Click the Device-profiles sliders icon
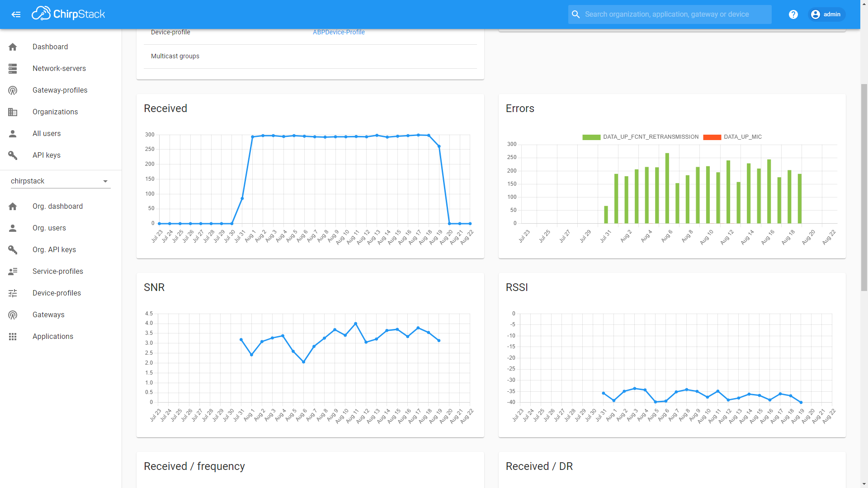Screen dimensions: 868x488 pos(13,293)
